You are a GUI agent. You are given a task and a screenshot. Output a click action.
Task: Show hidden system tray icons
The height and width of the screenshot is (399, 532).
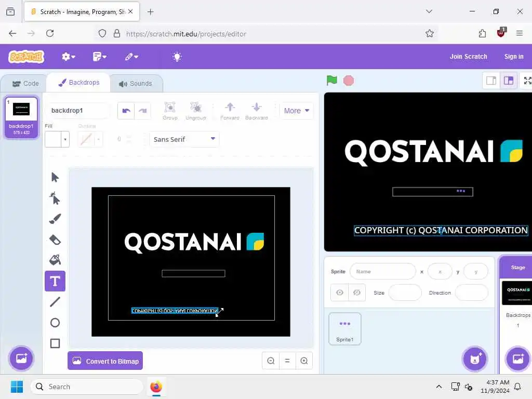[x=438, y=387]
